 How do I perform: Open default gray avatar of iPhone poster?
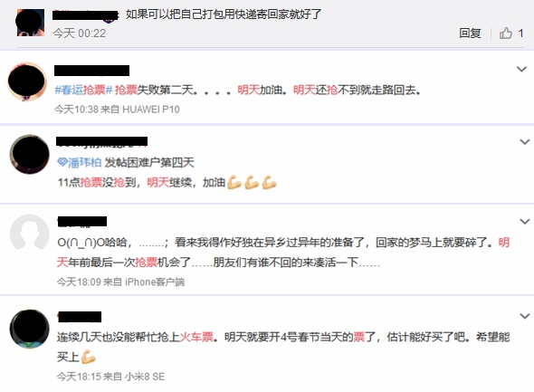click(30, 234)
